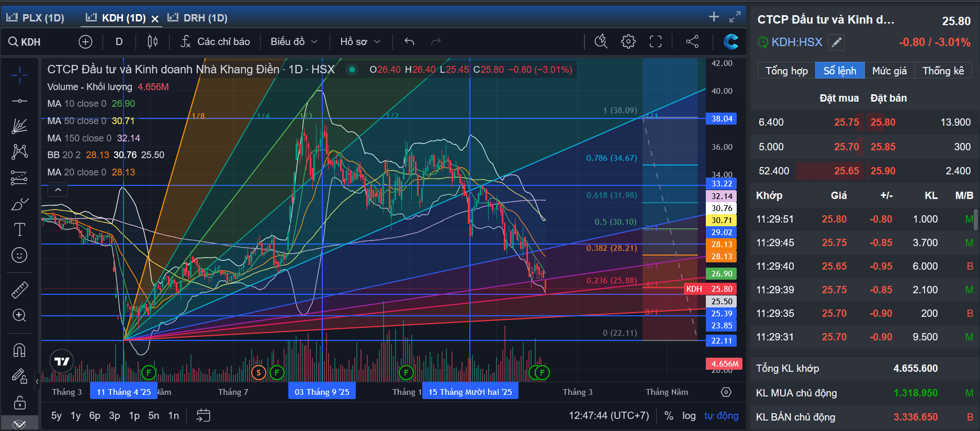This screenshot has height=431, width=980.
Task: Open the candlestick chart style menu
Action: (x=152, y=42)
